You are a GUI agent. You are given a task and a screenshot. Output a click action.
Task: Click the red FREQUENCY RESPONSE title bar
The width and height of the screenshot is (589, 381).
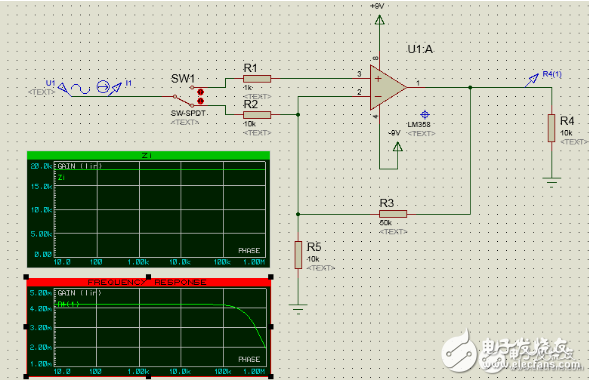148,282
